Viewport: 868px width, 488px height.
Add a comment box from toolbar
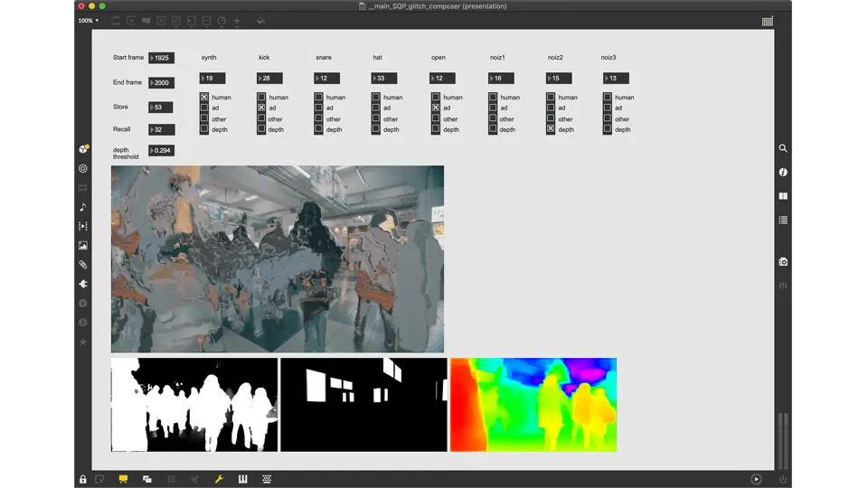146,21
